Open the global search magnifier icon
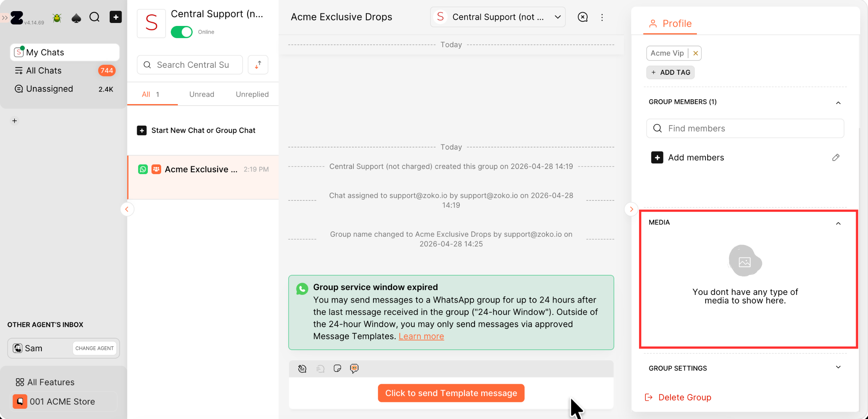Screen dimensions: 868x419 [94, 17]
